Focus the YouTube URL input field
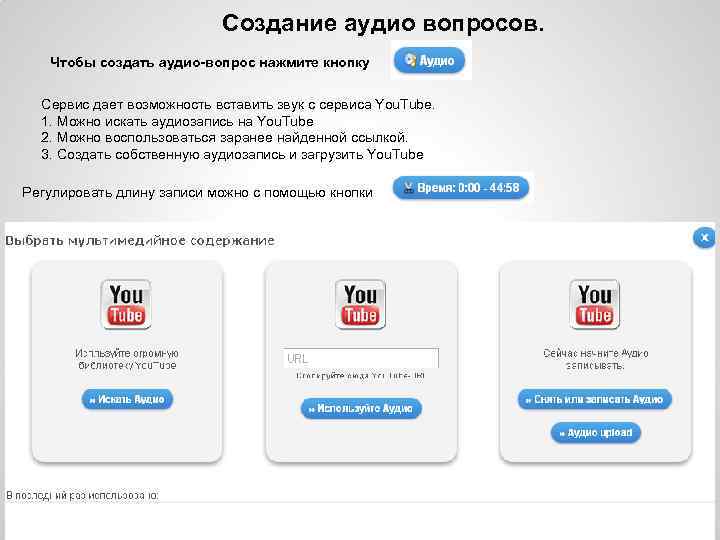This screenshot has width=720, height=540. 361,358
